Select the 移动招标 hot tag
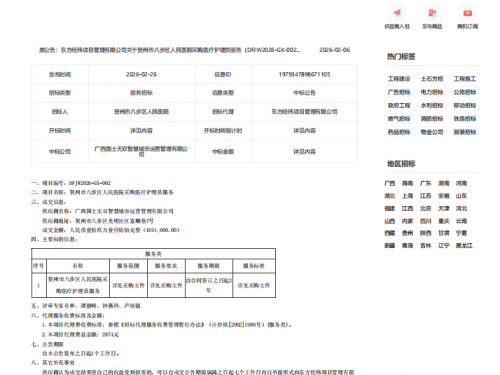This screenshot has height=375, width=500. coord(465,105)
